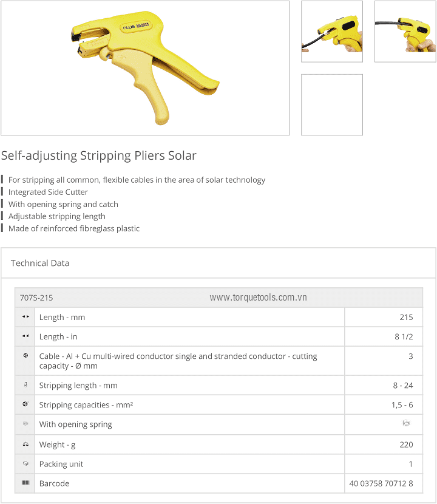Select the second cable-stripping thumbnail
The image size is (437, 504).
point(405,32)
